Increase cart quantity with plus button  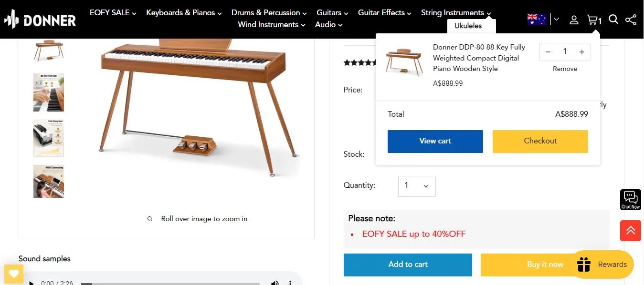click(x=581, y=51)
